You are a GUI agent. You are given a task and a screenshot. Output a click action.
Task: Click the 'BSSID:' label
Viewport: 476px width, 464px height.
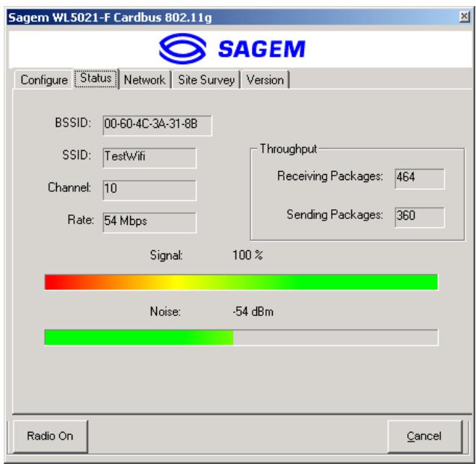(73, 123)
